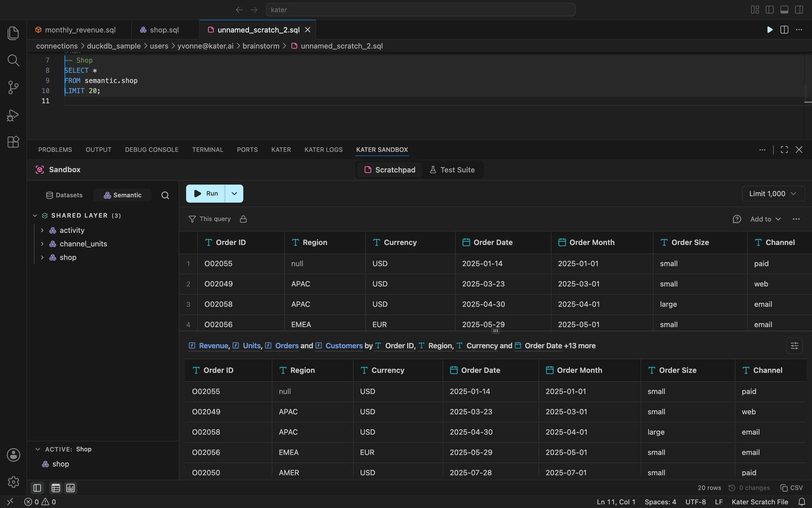Open the KATER LOGS panel tab
This screenshot has width=812, height=508.
click(x=323, y=149)
